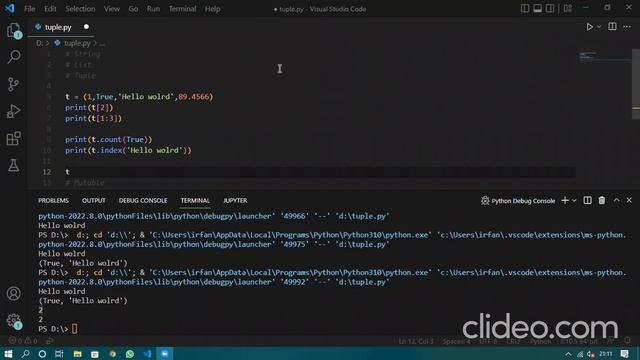
Task: Split the terminal panel
Action: pos(587,200)
